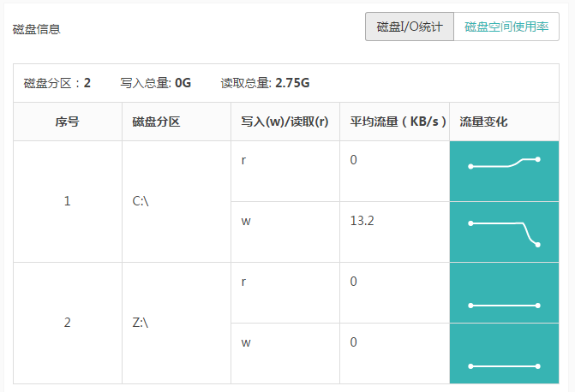Screen dimensions: 575x392
Task: Select the r label for C:\
Action: pyautogui.click(x=243, y=160)
